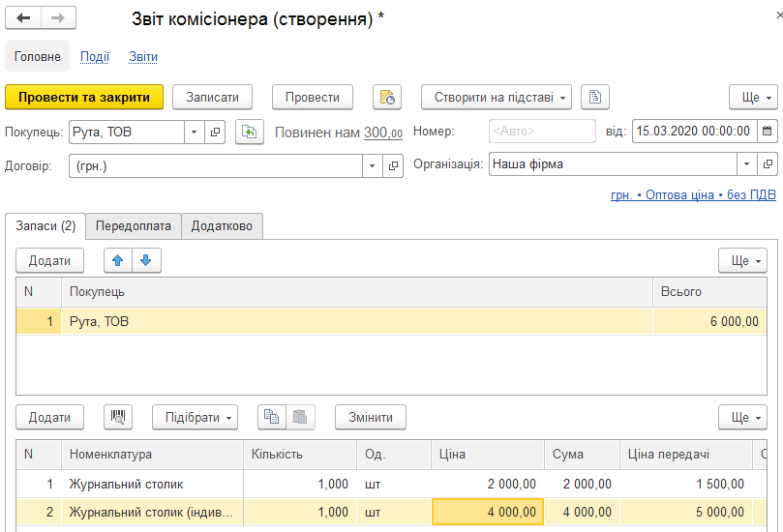The width and height of the screenshot is (783, 532).
Task: Click the Провести button
Action: click(x=312, y=97)
